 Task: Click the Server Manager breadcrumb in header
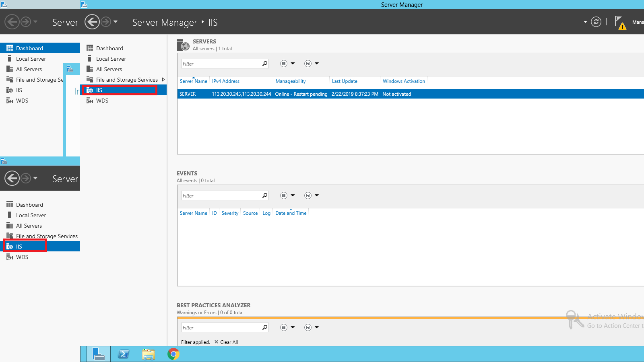click(x=165, y=23)
